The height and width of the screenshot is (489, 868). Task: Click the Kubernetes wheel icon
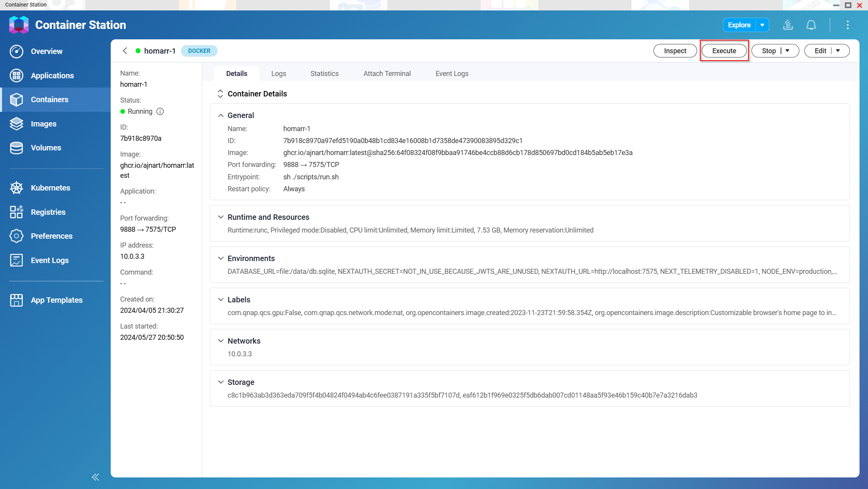pyautogui.click(x=16, y=188)
